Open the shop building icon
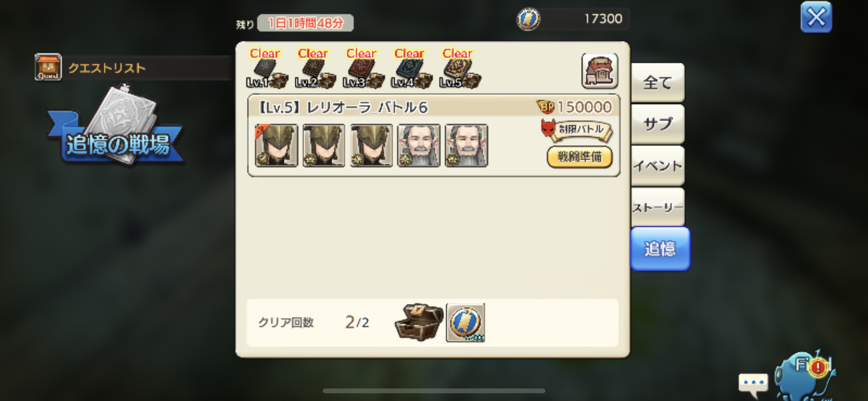This screenshot has height=401, width=868. point(599,71)
